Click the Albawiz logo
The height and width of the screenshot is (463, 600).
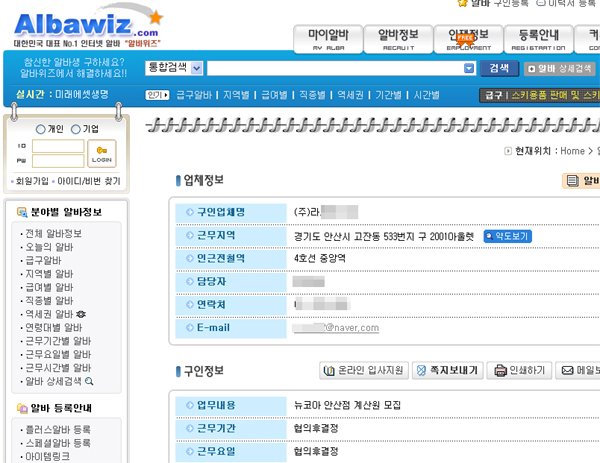click(82, 24)
